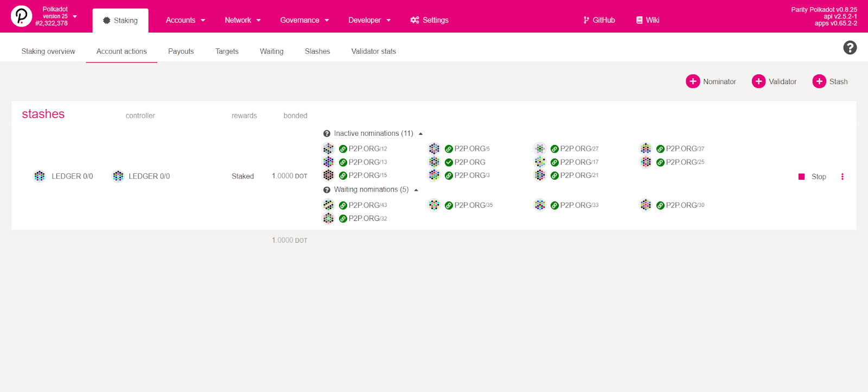Click the P2P.ORG/3 identicon
Image resolution: width=868 pixels, height=392 pixels.
tap(434, 175)
